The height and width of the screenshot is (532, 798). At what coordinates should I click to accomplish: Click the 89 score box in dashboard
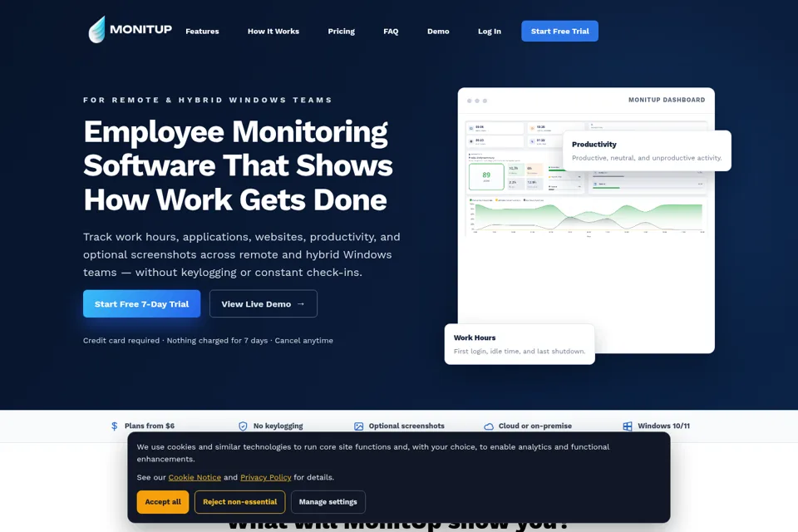486,177
